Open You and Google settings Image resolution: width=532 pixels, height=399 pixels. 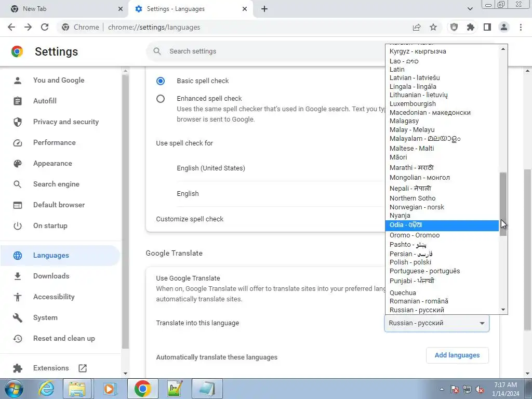(x=59, y=80)
